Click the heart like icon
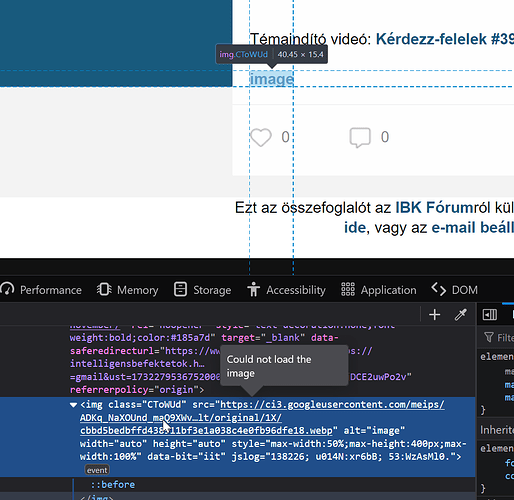This screenshot has height=500, width=514. coord(261,137)
